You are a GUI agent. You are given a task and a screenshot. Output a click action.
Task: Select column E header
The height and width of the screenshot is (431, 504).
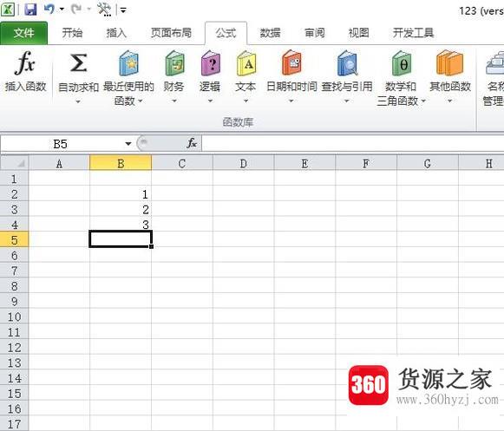tap(304, 164)
